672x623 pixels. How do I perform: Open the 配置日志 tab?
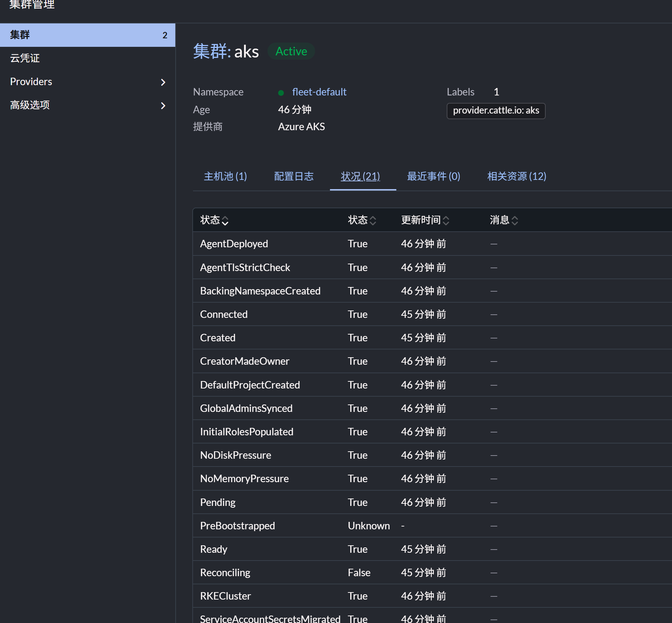(x=294, y=176)
